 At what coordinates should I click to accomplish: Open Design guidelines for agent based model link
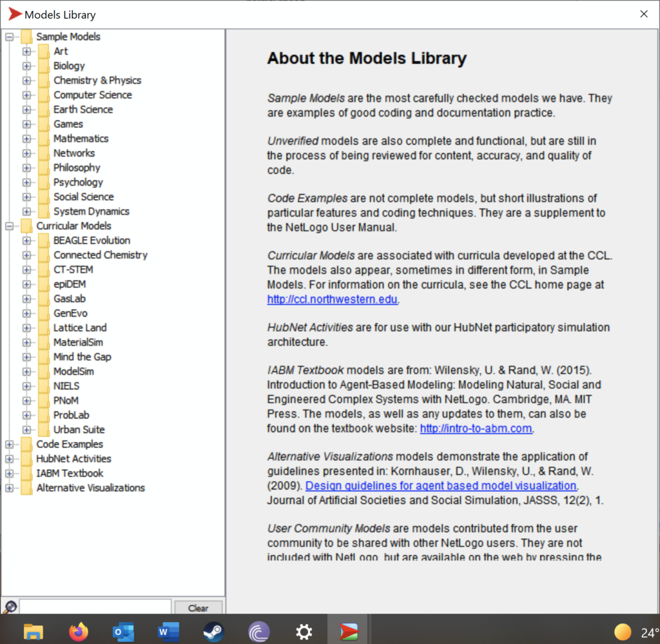[x=441, y=485]
